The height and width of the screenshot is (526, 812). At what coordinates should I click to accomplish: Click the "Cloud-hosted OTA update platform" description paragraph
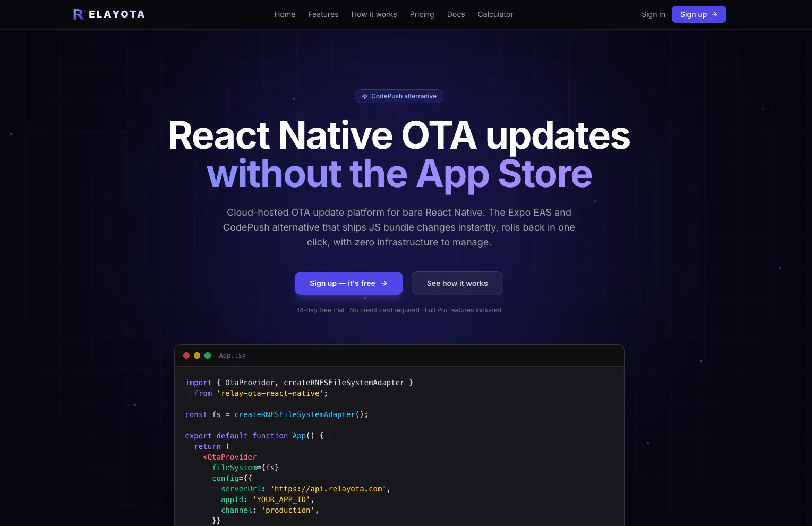point(399,227)
